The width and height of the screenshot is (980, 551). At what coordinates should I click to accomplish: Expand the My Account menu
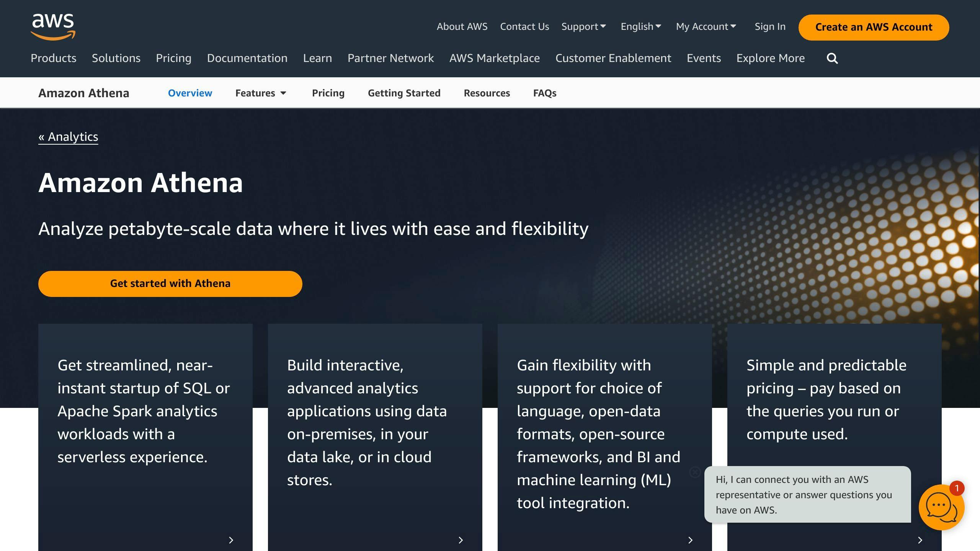706,26
